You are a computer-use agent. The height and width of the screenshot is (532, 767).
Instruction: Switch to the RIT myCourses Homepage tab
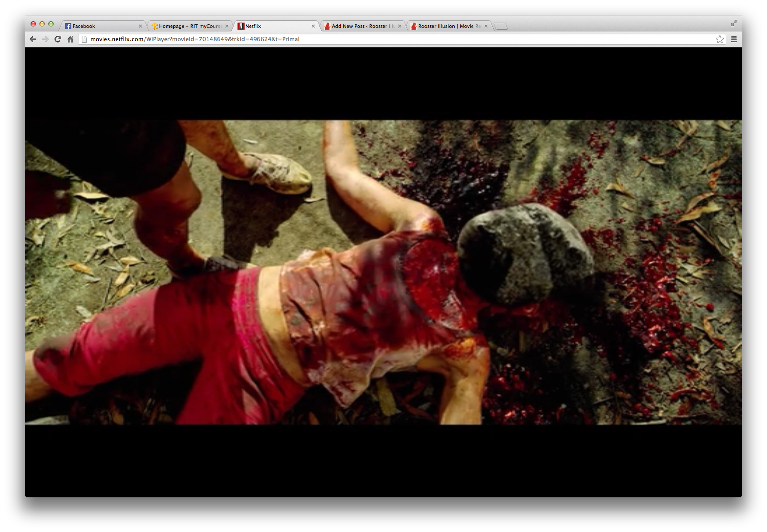pos(188,26)
